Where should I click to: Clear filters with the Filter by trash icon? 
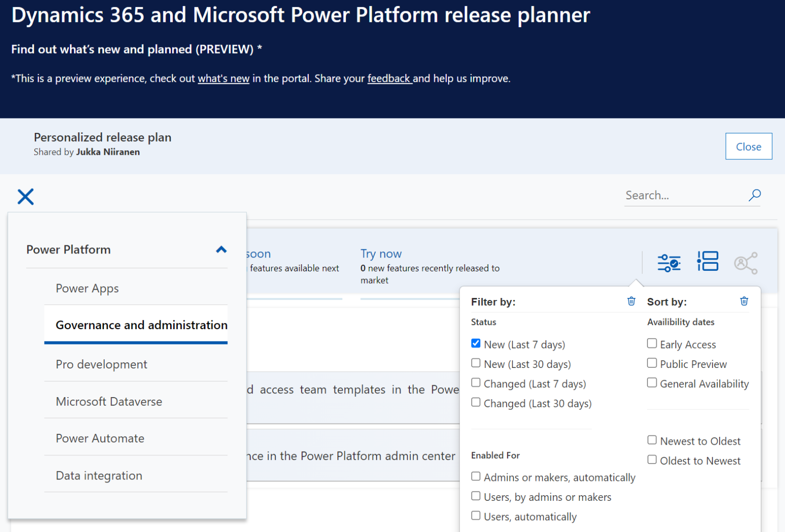[x=631, y=301]
